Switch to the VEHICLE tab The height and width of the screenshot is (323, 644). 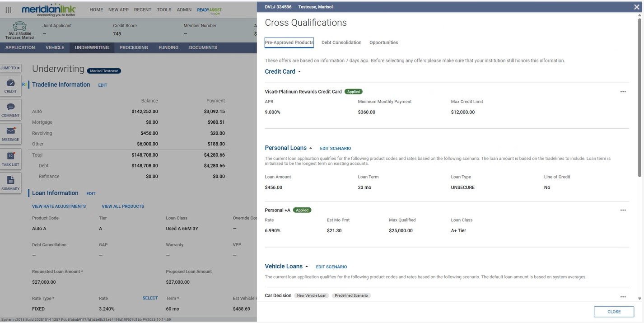[x=55, y=47]
